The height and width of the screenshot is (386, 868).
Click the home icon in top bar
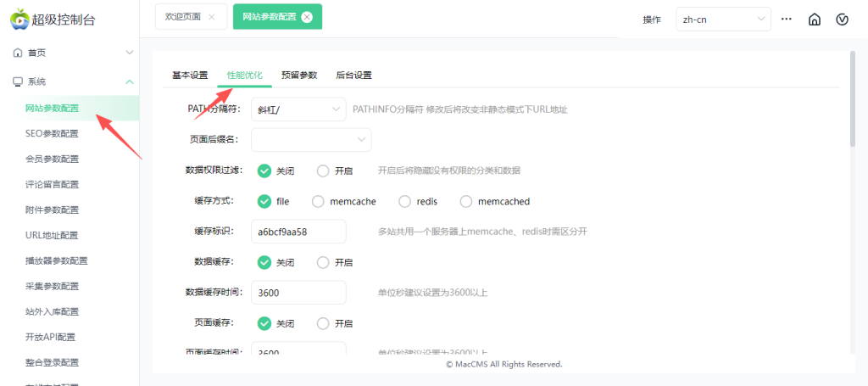(x=815, y=20)
